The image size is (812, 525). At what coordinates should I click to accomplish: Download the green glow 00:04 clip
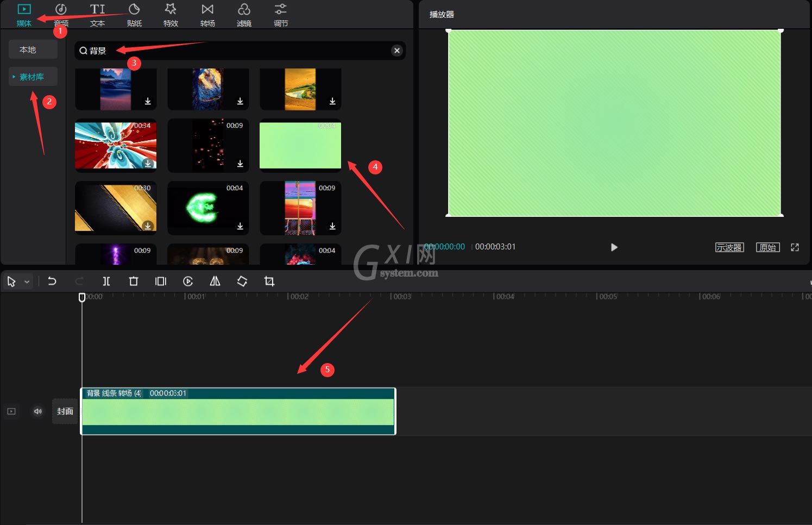(240, 226)
